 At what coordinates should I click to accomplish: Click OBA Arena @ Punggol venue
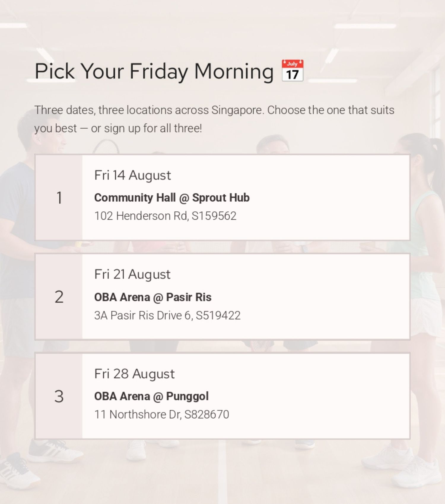point(151,396)
